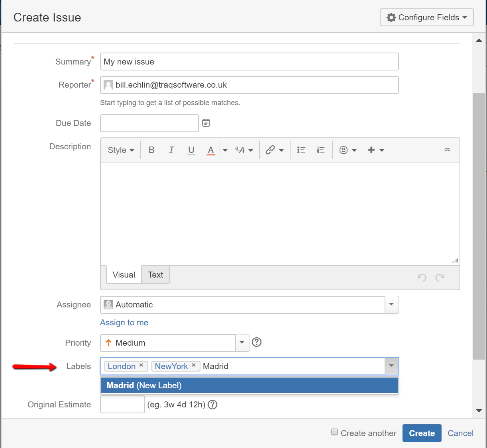The image size is (487, 448).
Task: Check the Create another checkbox
Action: pos(334,432)
